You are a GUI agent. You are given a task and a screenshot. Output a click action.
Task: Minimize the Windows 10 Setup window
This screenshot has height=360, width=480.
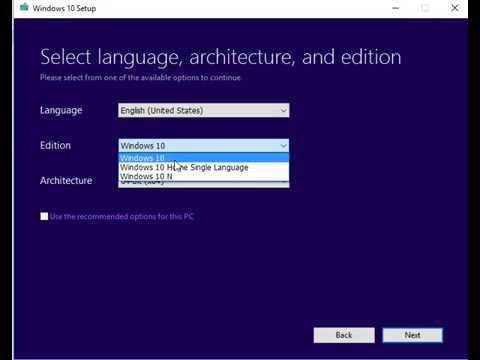(x=396, y=8)
